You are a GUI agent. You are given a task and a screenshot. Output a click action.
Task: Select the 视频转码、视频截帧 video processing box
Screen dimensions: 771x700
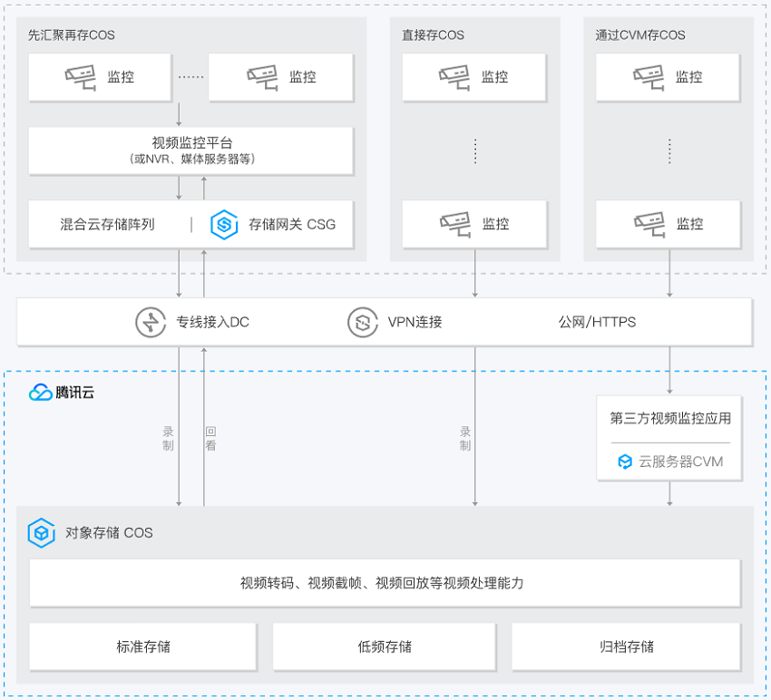(x=385, y=583)
